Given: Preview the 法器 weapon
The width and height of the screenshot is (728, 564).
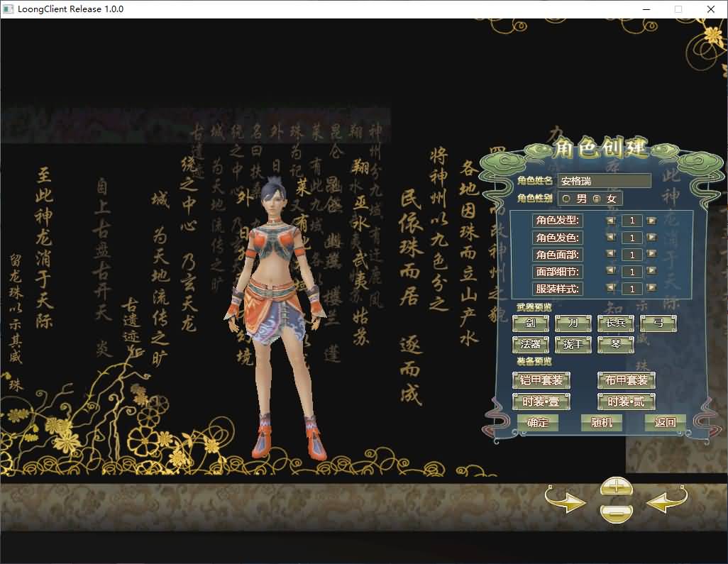Looking at the screenshot, I should click(531, 344).
